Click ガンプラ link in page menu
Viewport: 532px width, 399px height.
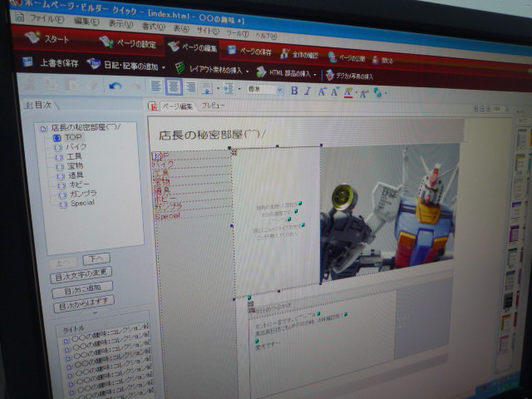pos(168,206)
